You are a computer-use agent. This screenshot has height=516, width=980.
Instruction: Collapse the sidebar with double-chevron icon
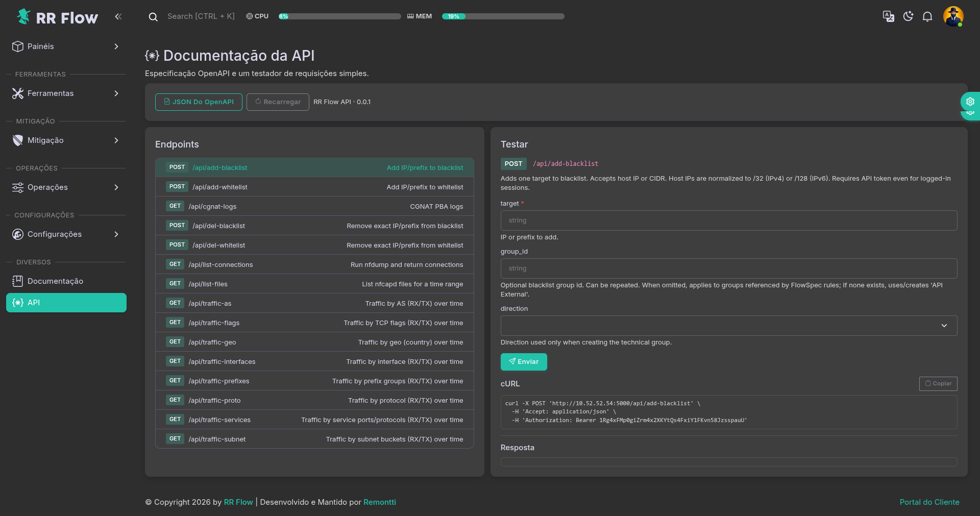[x=118, y=16]
